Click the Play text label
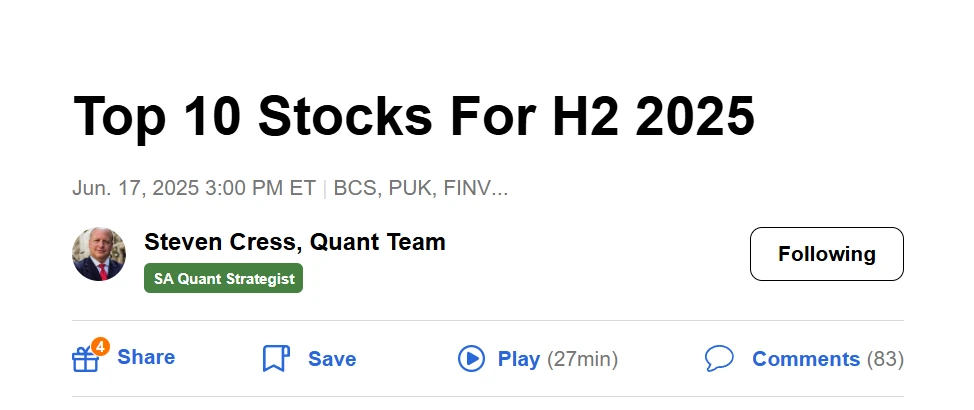This screenshot has height=410, width=974. pos(519,359)
